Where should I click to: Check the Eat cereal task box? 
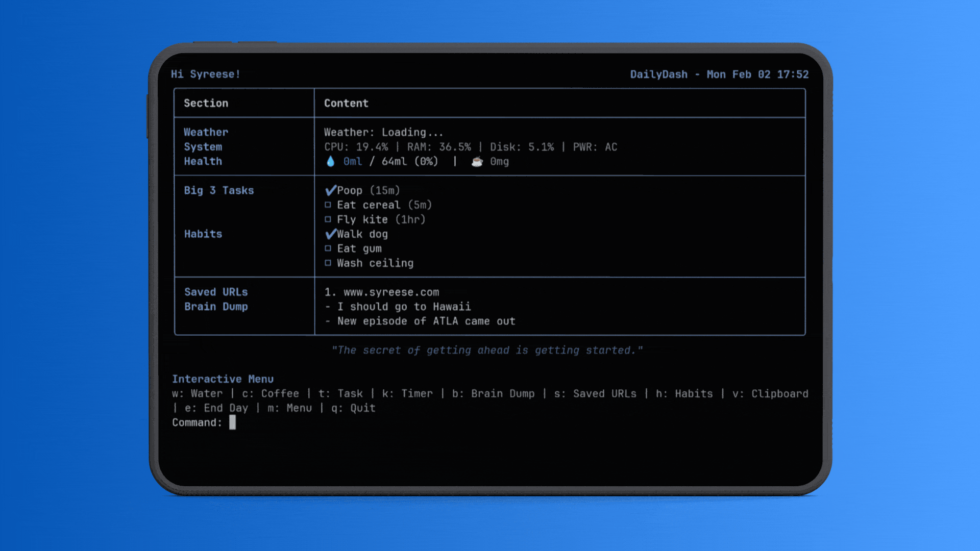pos(328,205)
